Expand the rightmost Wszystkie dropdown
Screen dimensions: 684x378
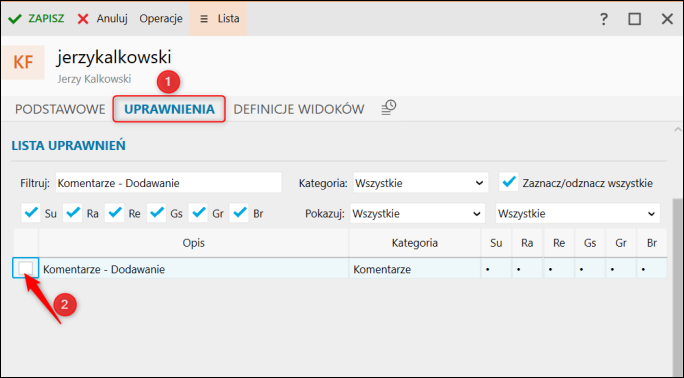(578, 214)
